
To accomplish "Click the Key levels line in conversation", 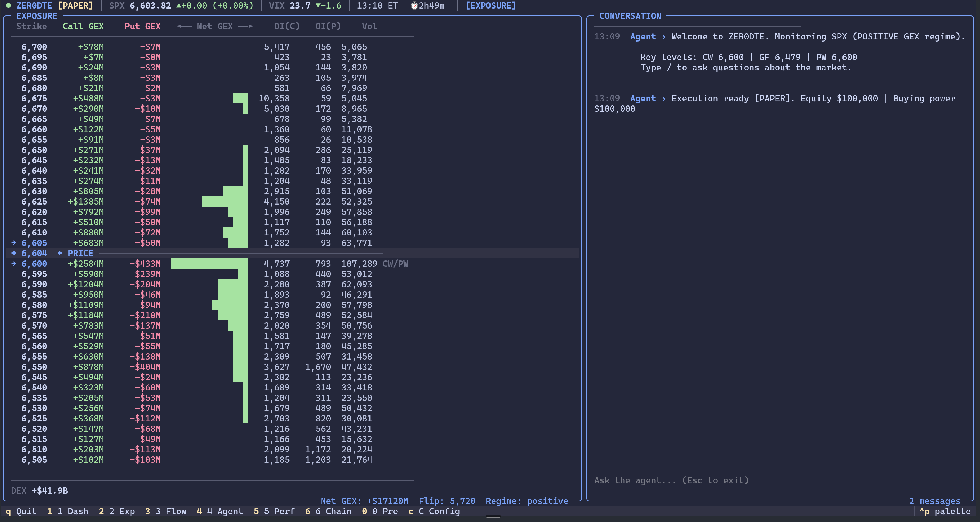I will point(749,57).
